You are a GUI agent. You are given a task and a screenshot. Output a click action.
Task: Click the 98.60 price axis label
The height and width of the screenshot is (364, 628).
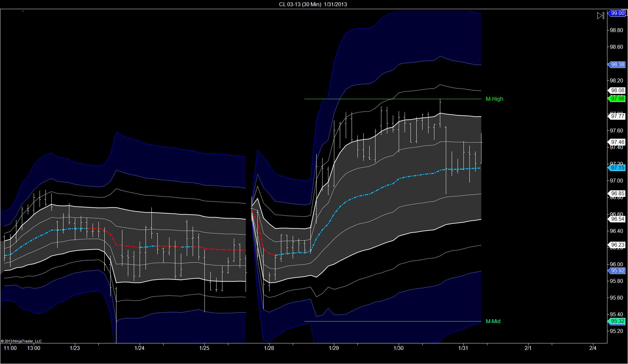click(616, 47)
